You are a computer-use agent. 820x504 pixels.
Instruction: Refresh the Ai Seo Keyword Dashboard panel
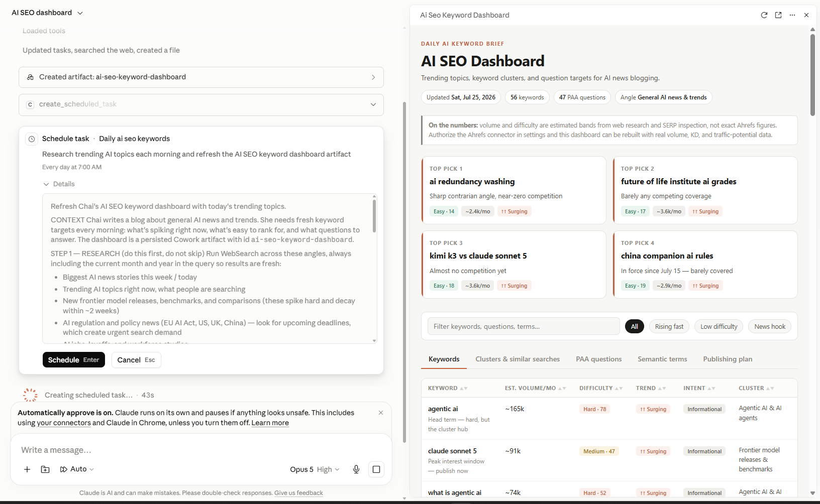[x=764, y=15]
